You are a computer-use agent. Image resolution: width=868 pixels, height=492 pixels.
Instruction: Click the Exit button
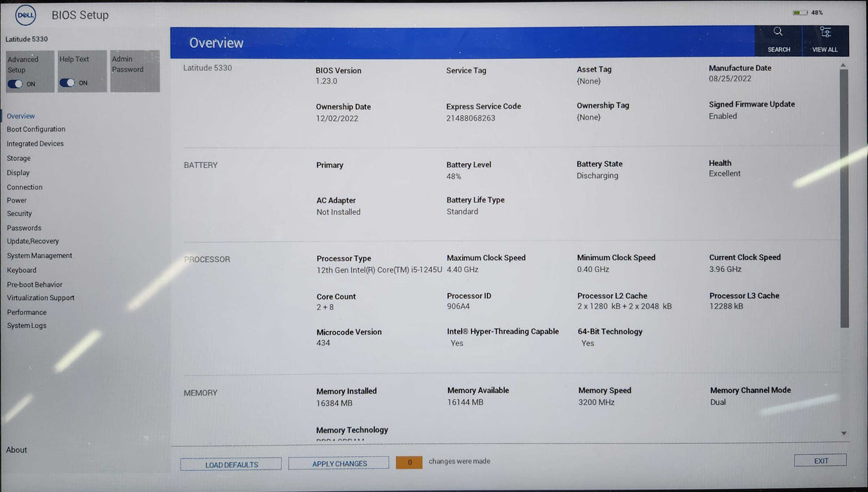pos(820,460)
